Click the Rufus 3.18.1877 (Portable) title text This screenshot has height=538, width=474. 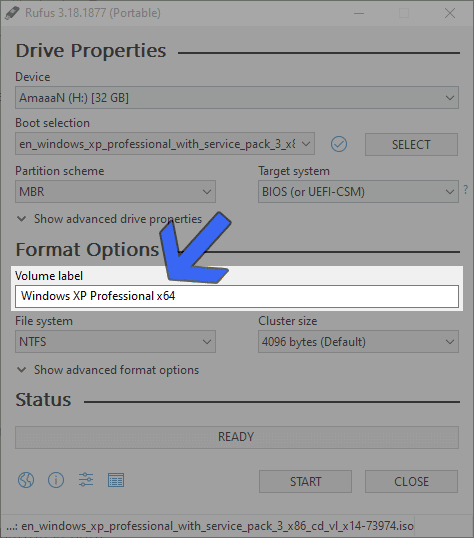(93, 13)
